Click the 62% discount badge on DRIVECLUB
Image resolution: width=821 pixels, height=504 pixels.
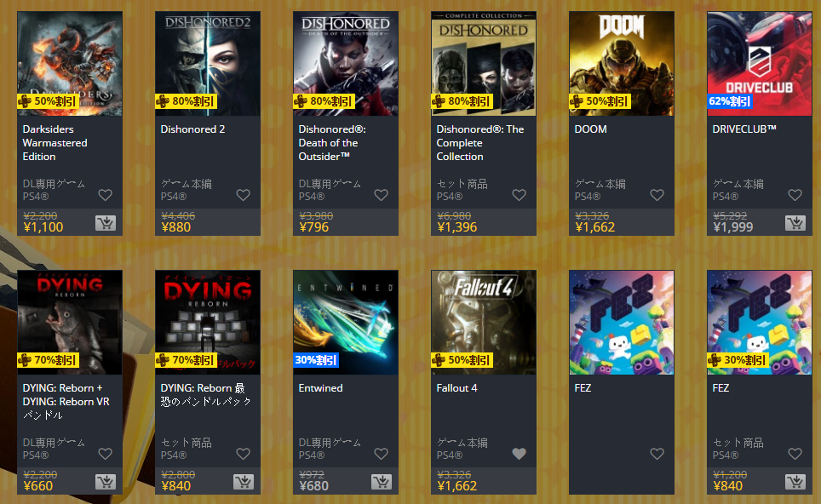730,101
